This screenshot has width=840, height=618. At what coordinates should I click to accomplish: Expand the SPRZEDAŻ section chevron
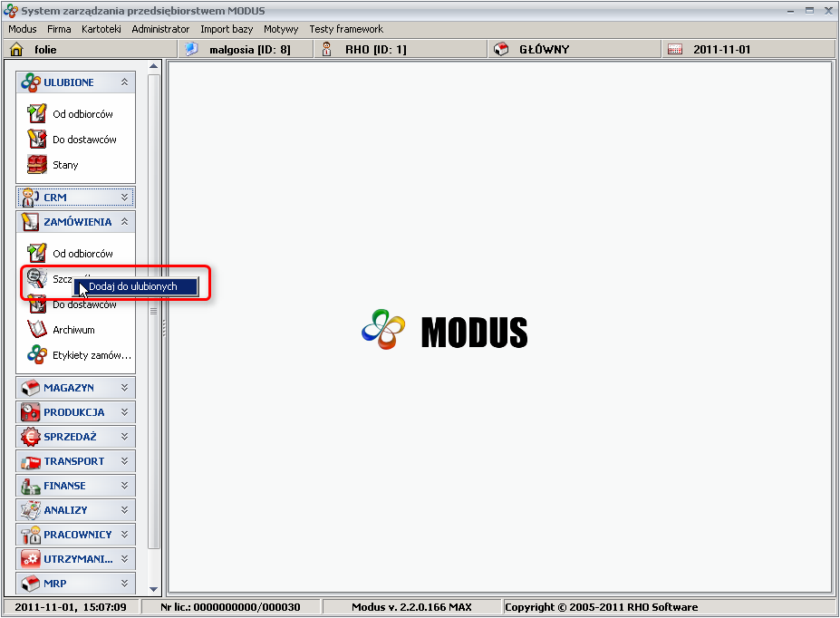[x=124, y=437]
